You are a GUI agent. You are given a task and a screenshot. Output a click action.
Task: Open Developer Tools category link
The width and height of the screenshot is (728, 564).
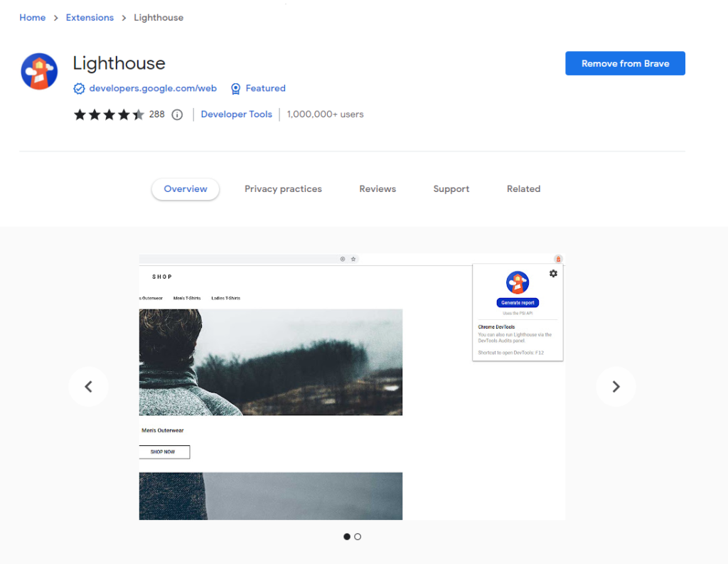tap(236, 115)
